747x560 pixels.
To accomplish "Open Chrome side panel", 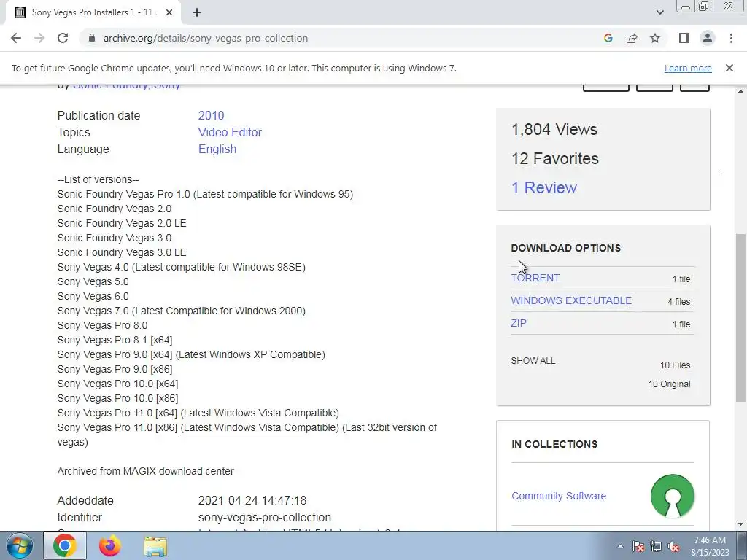I will click(684, 38).
